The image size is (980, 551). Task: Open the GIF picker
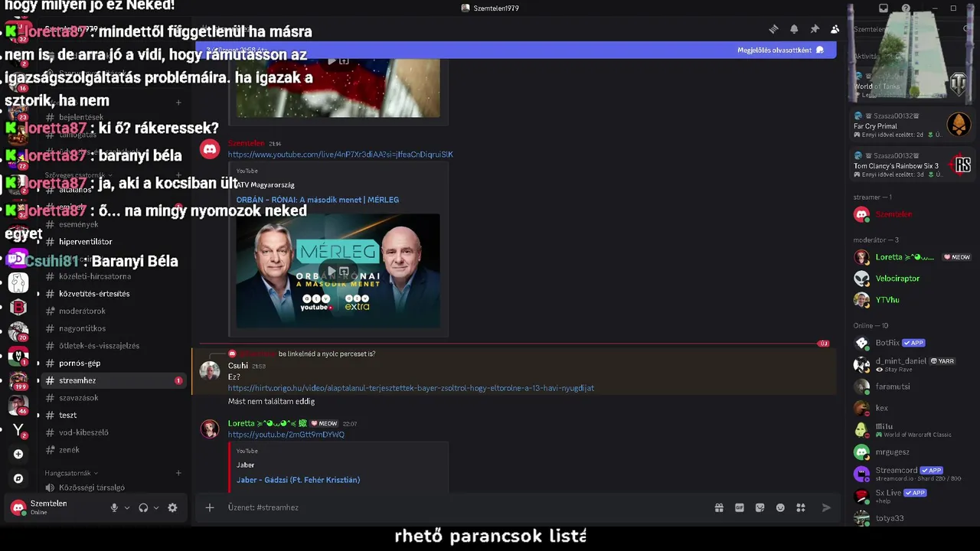(x=740, y=507)
